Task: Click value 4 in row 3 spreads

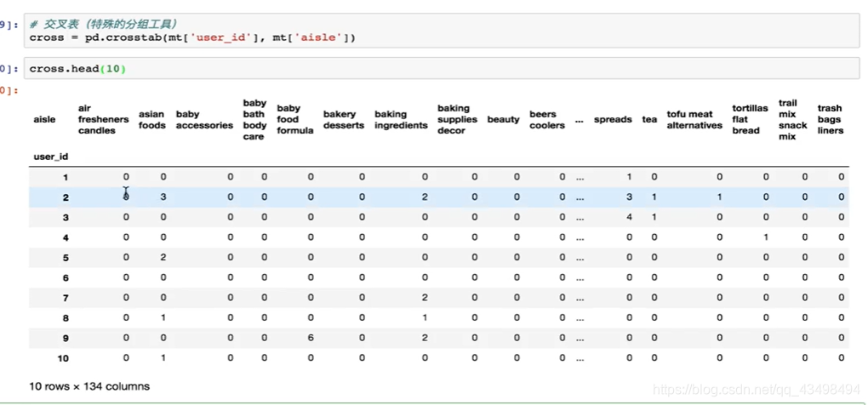Action: pos(629,218)
